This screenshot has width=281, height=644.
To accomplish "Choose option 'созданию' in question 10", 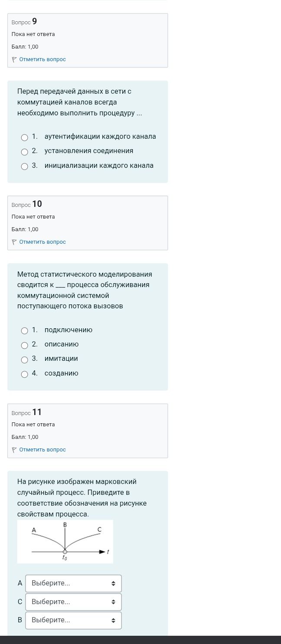I will 25,374.
